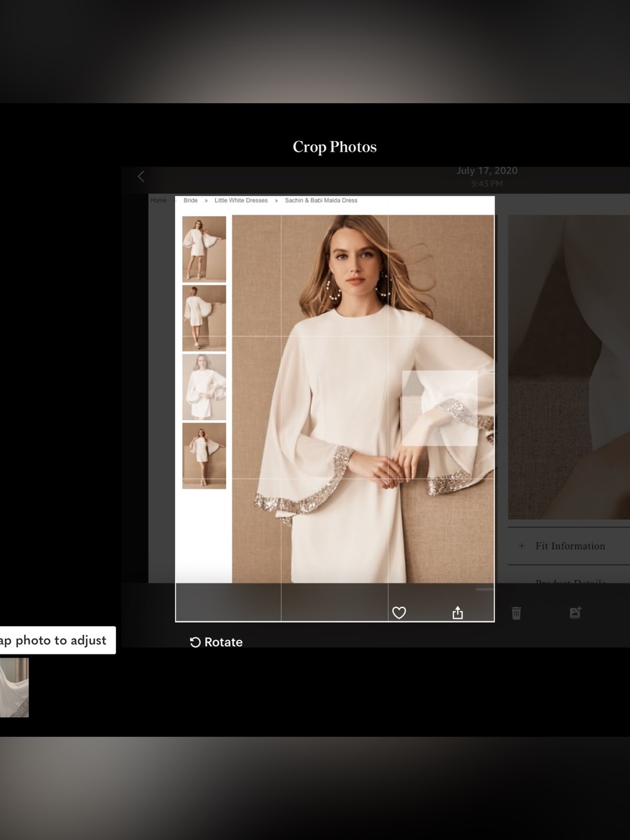Click the trash delete icon
Viewport: 630px width, 840px height.
[x=516, y=613]
